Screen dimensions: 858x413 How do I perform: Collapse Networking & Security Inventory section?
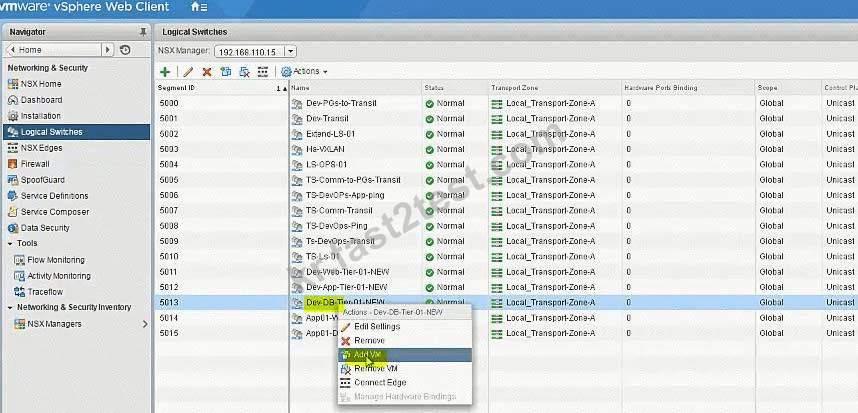coord(10,307)
